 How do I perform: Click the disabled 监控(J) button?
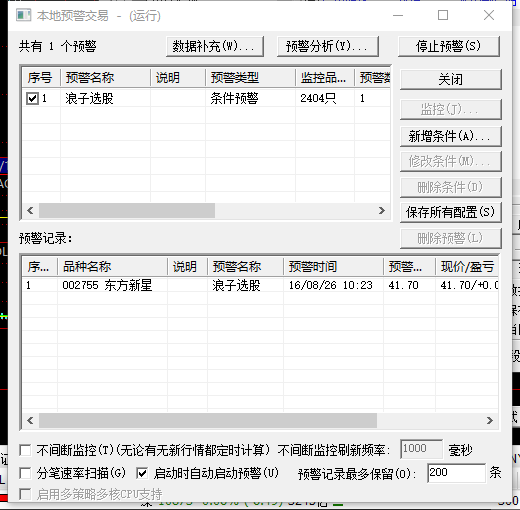451,109
